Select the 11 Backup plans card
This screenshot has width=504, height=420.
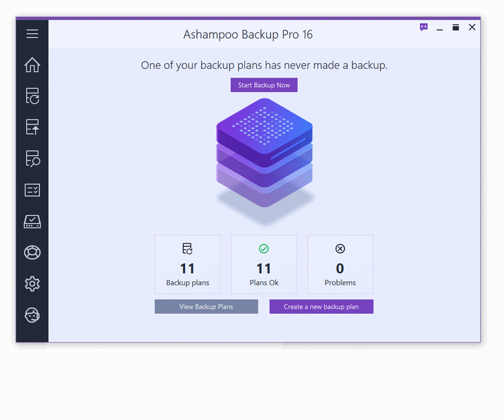187,265
